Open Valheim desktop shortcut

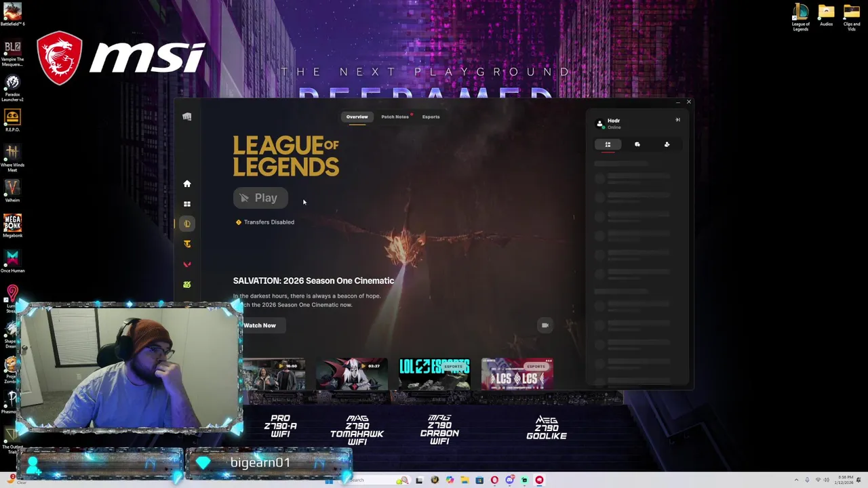(x=12, y=191)
